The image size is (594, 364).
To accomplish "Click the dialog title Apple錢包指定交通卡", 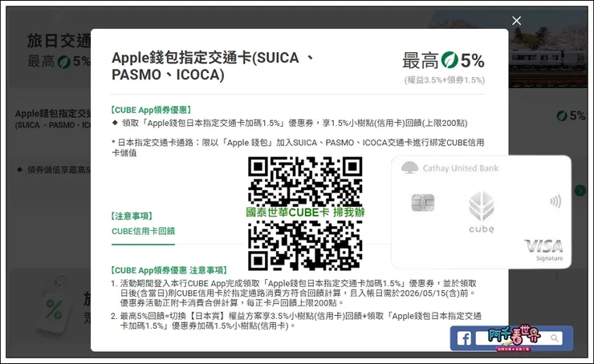I will [x=213, y=67].
